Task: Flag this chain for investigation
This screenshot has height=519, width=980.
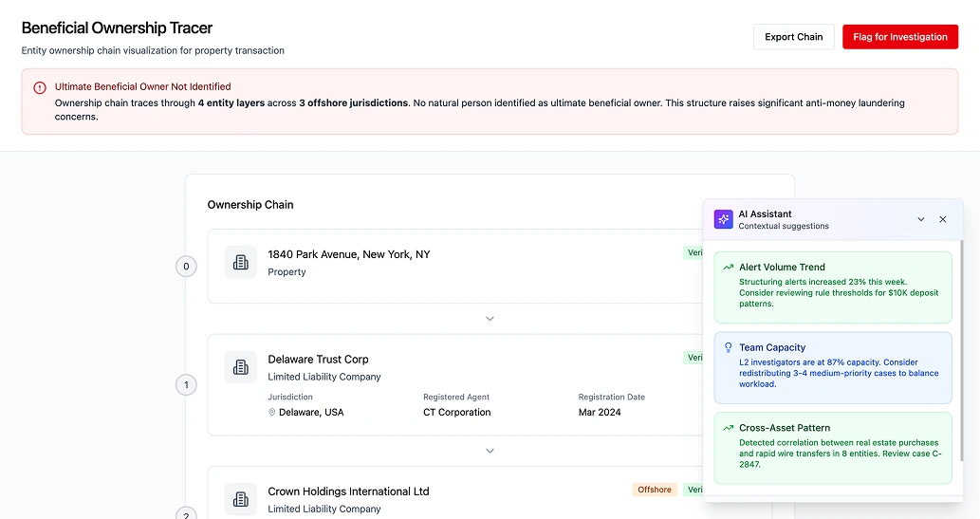Action: tap(900, 37)
